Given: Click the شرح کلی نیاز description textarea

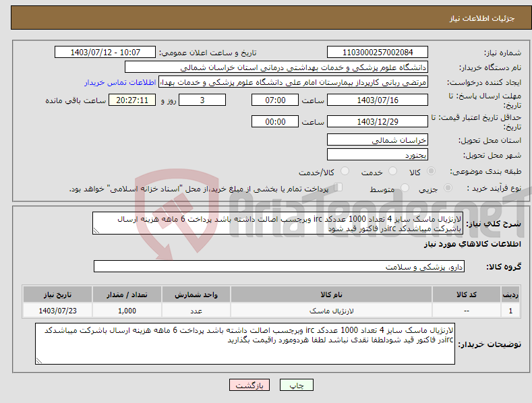Looking at the screenshot, I should (277, 223).
